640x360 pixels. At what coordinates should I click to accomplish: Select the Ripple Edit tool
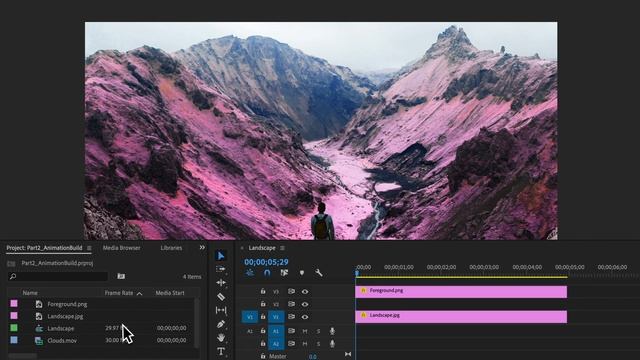coord(221,282)
